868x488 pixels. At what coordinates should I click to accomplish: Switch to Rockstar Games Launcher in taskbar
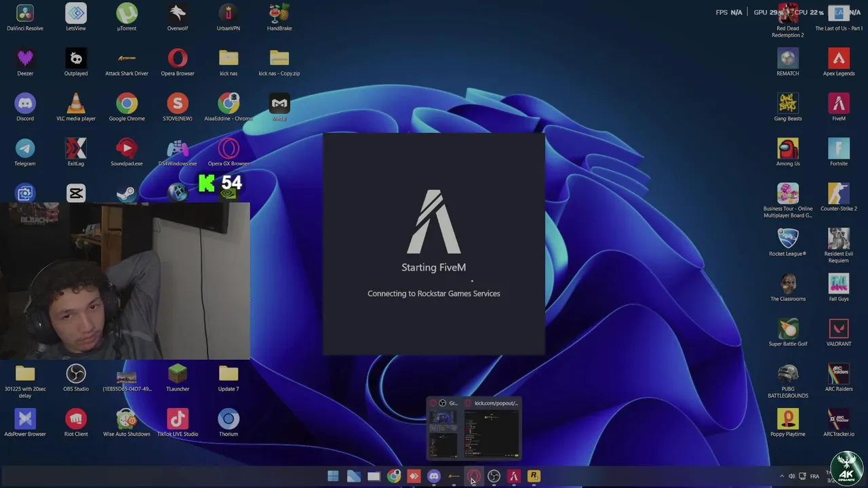(534, 476)
